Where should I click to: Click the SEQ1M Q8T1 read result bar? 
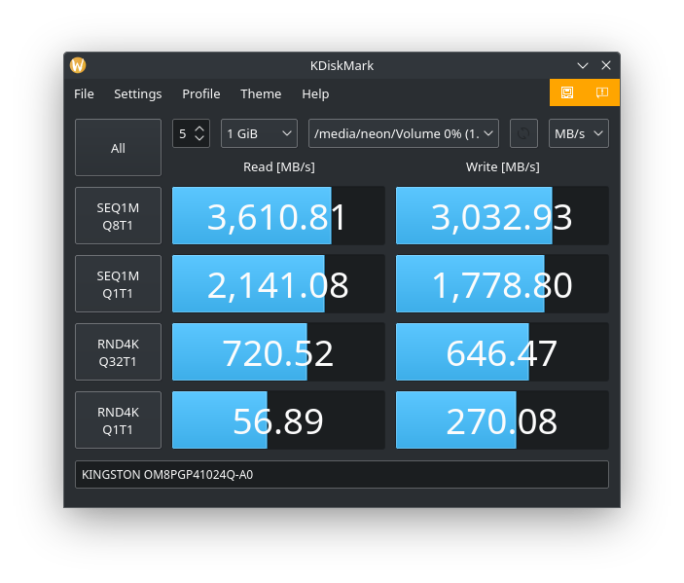pyautogui.click(x=278, y=216)
